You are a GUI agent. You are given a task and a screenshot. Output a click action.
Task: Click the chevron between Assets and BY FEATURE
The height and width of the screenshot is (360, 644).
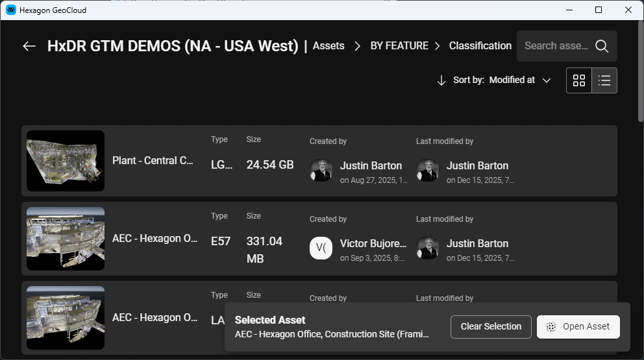coord(357,46)
